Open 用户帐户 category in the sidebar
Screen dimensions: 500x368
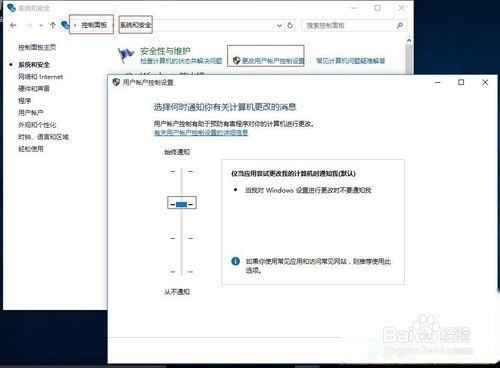pyautogui.click(x=31, y=113)
